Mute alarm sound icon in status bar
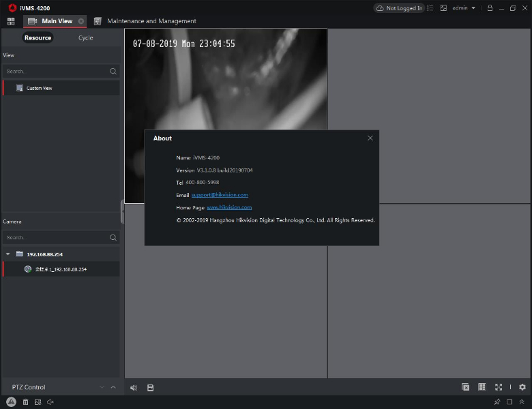The image size is (532, 409). coord(50,402)
